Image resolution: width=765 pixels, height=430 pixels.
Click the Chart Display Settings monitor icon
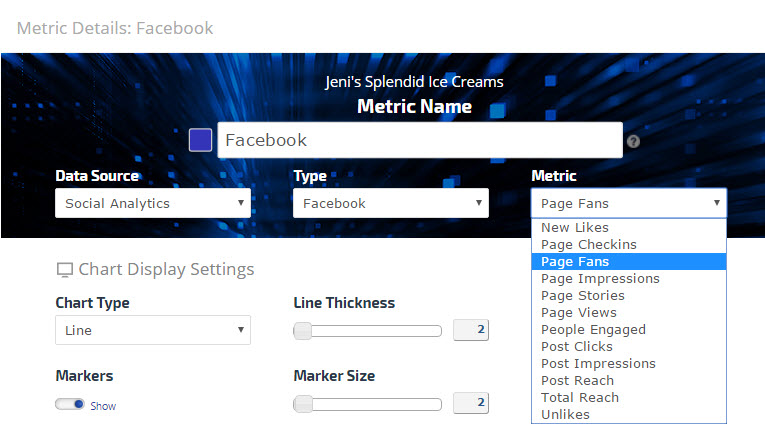pyautogui.click(x=65, y=270)
